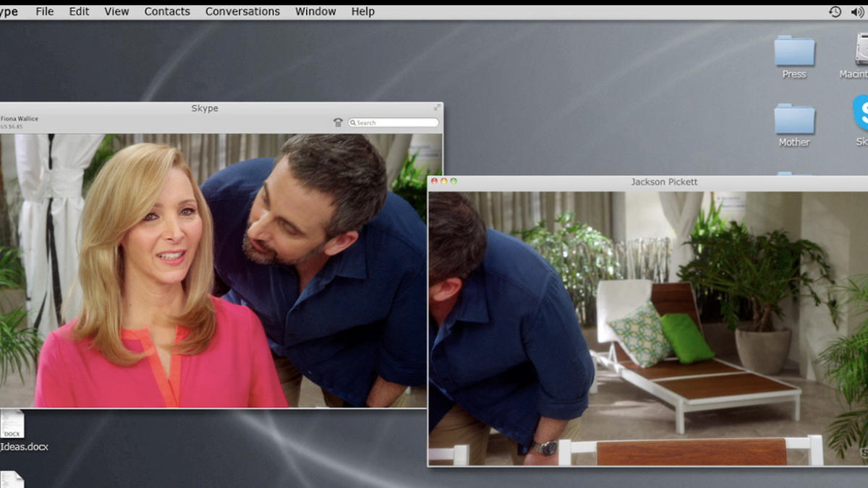Click the fullscreen arrows in Skype window corner
Viewport: 868px width, 488px height.
(x=436, y=108)
